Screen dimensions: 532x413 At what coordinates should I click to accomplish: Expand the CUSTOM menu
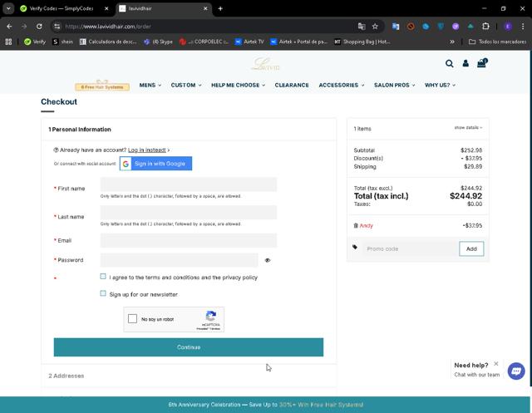186,85
